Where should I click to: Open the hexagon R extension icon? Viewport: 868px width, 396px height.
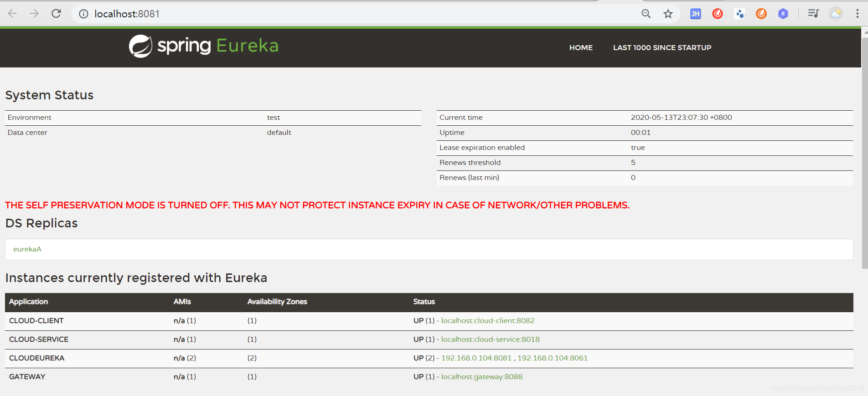point(783,14)
